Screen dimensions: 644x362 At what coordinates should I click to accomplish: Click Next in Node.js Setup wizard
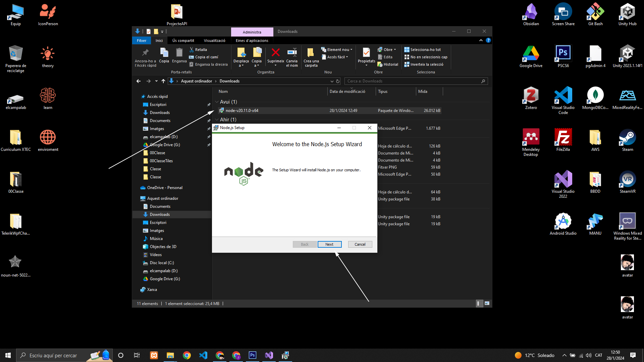tap(329, 244)
